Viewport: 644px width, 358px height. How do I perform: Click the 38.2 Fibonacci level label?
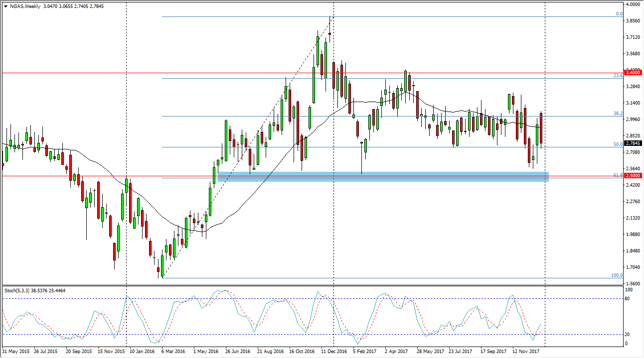pyautogui.click(x=618, y=114)
